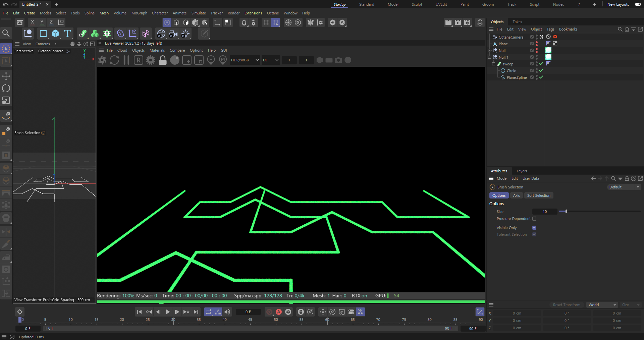The image size is (644, 340).
Task: Open the Text spline tool
Action: (x=67, y=34)
